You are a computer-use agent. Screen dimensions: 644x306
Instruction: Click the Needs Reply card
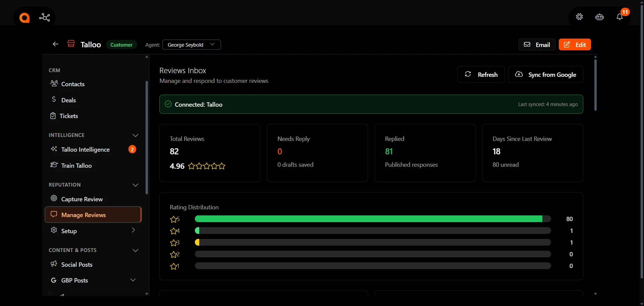[317, 153]
